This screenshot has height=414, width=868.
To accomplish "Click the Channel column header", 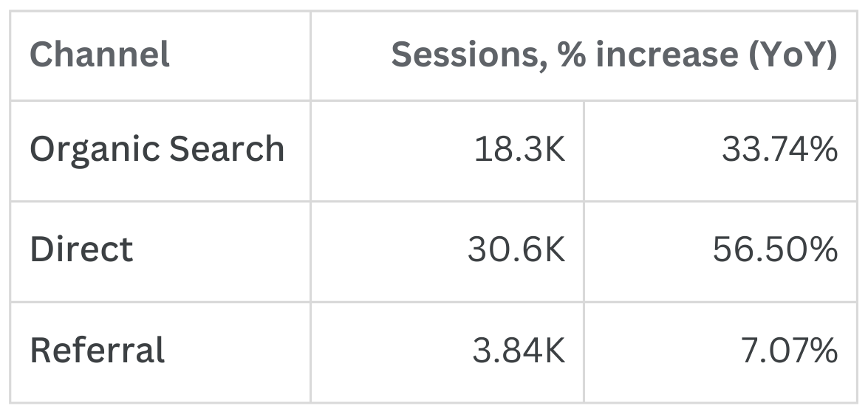I will [x=100, y=55].
